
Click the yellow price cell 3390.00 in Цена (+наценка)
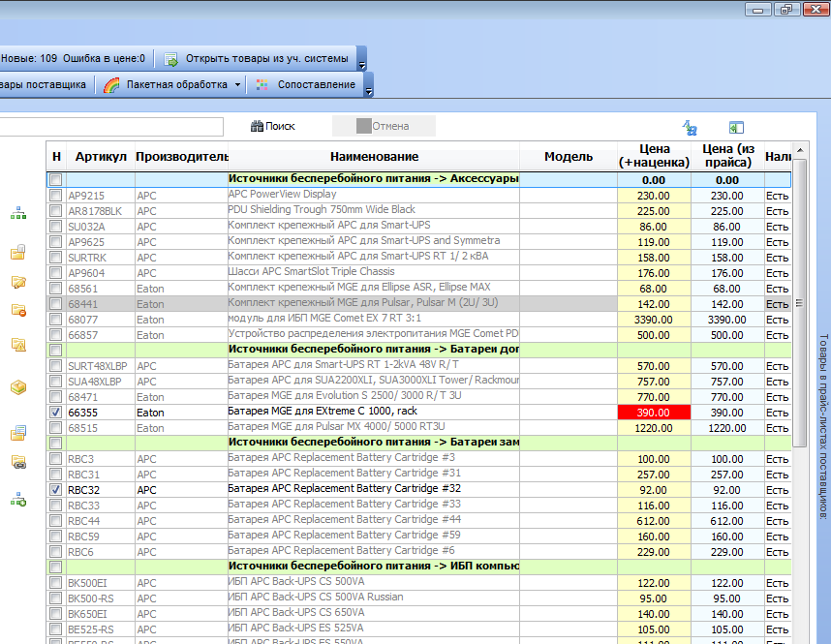[x=654, y=320]
